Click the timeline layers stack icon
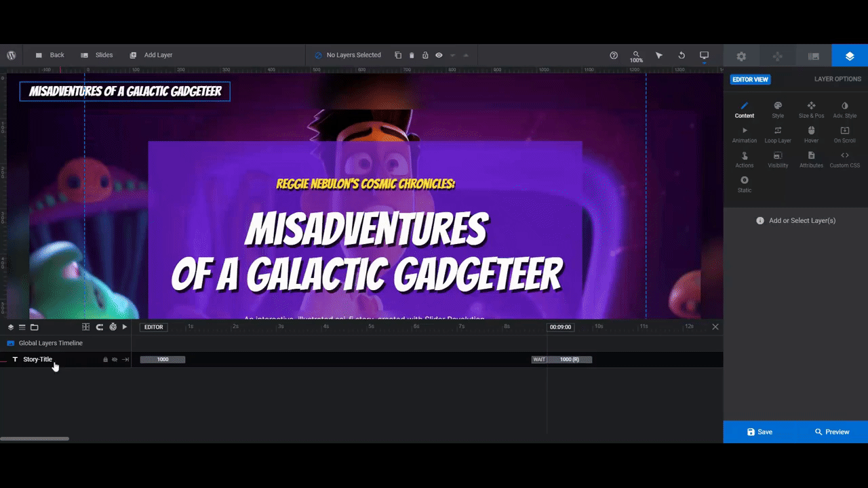This screenshot has height=488, width=868. click(11, 327)
